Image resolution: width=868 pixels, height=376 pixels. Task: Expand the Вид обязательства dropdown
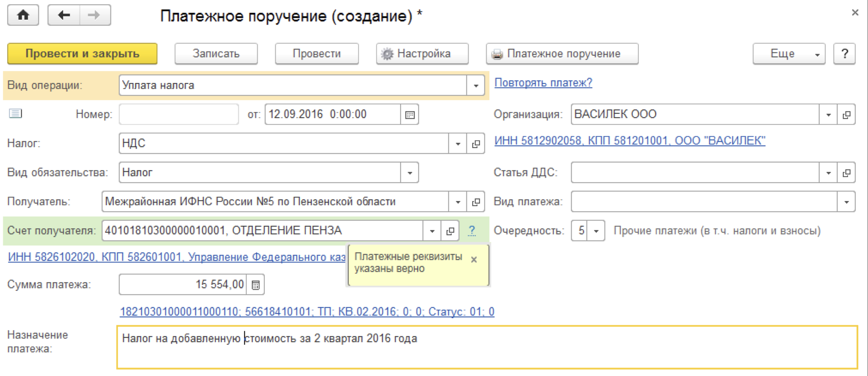(409, 173)
